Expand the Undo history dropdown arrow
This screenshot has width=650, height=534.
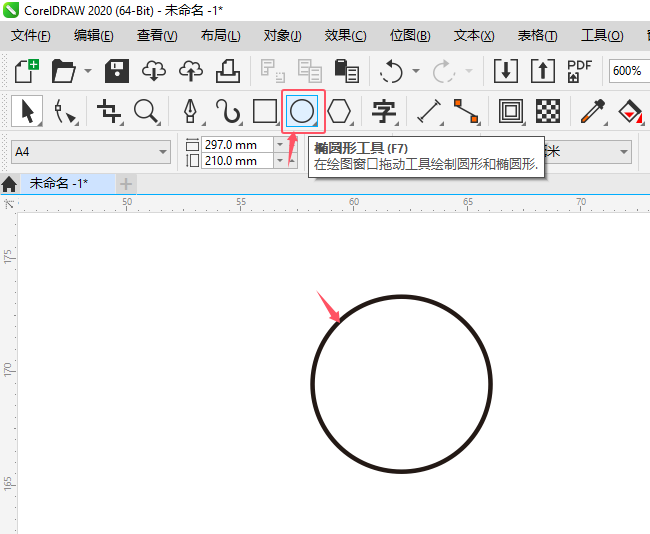tap(416, 71)
